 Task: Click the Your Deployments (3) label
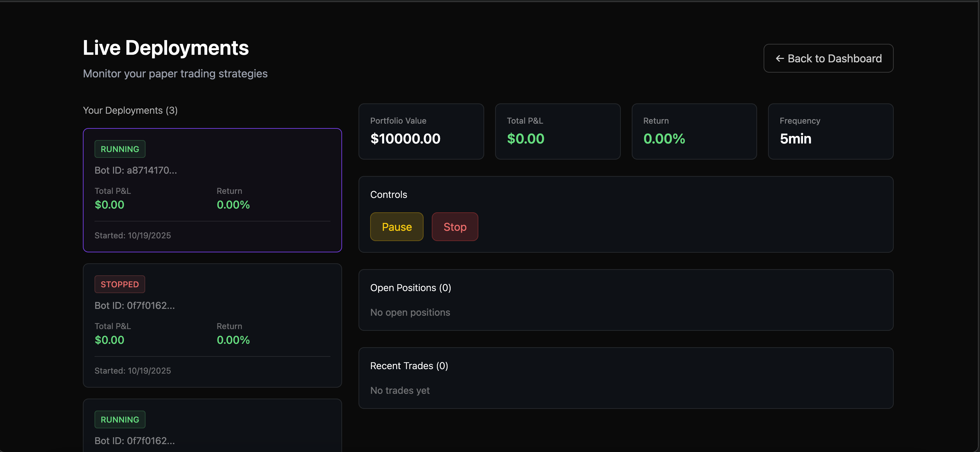pos(130,110)
